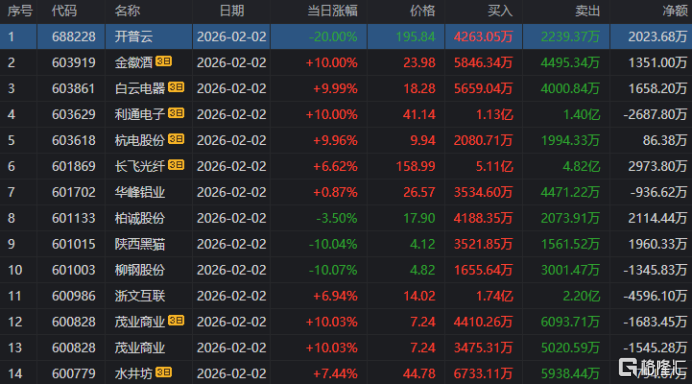Select stock name 华峰铝业
The image size is (693, 384).
pyautogui.click(x=140, y=192)
